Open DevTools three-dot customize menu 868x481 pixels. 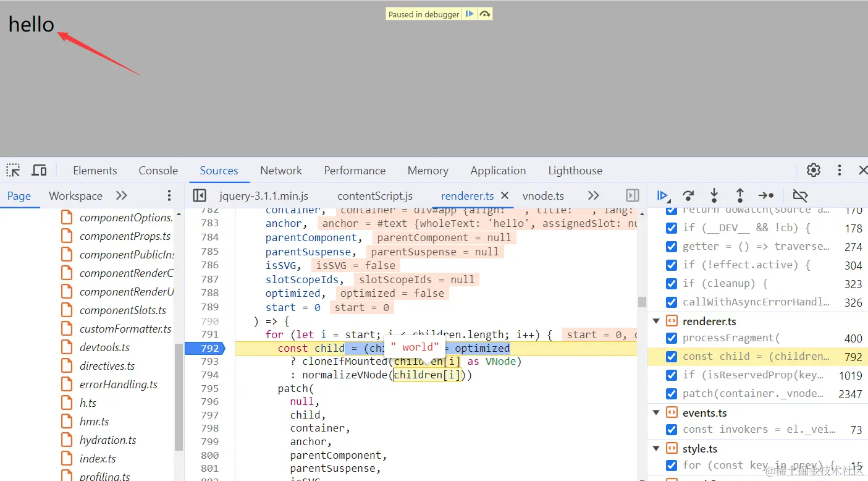[x=839, y=170]
